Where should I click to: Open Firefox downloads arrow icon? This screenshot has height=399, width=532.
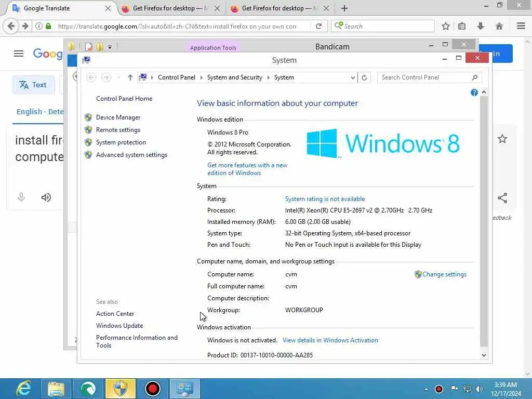click(x=481, y=26)
